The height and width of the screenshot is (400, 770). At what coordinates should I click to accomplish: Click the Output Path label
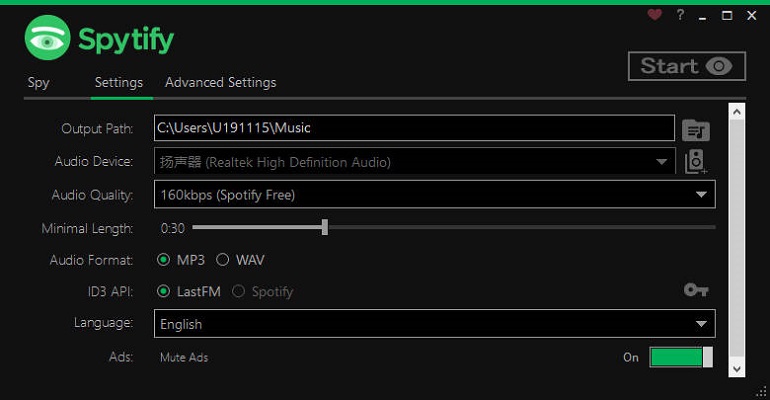point(97,129)
